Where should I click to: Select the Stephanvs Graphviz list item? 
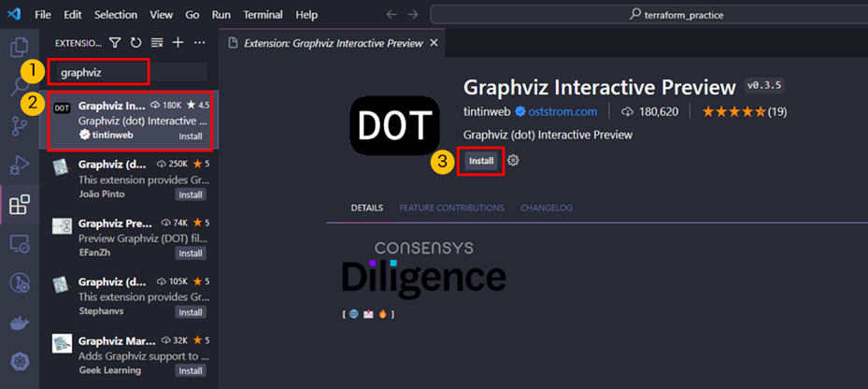(129, 296)
